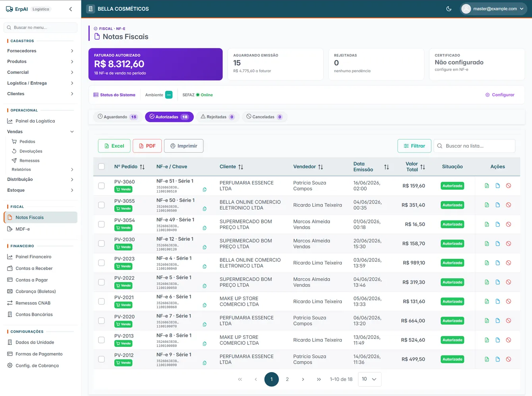This screenshot has width=532, height=396.
Task: Export list using the Excel button
Action: [x=114, y=146]
